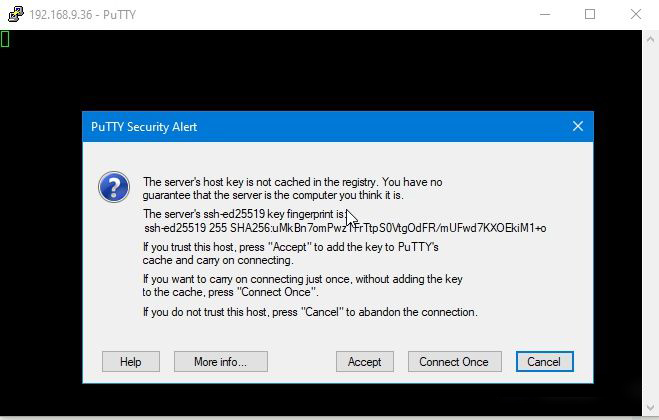The width and height of the screenshot is (659, 420).
Task: Click the PuTTY application icon in title bar
Action: [x=16, y=14]
